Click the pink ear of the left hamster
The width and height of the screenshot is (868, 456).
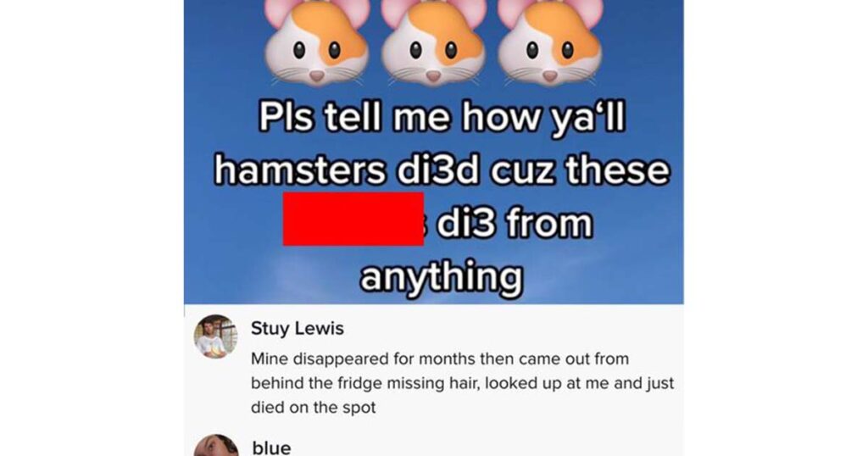pos(280,11)
